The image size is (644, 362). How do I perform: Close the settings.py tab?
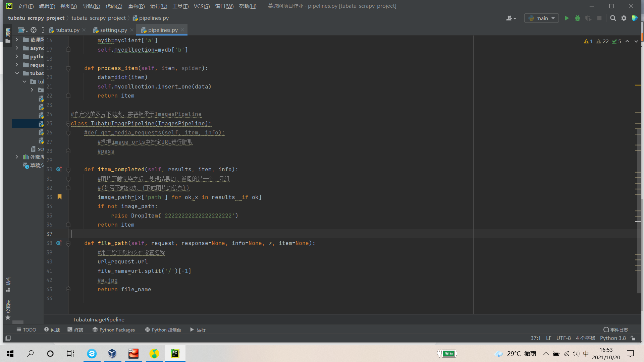click(x=132, y=30)
